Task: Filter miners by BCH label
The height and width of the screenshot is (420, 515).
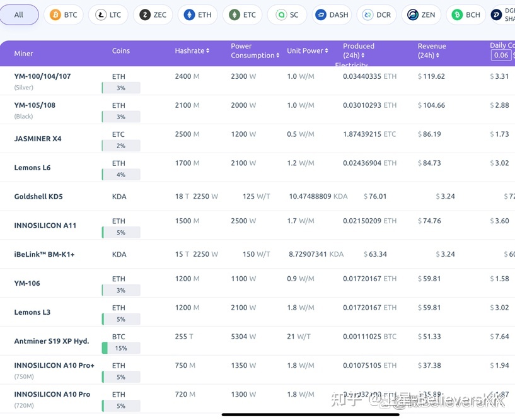Action: click(x=473, y=15)
